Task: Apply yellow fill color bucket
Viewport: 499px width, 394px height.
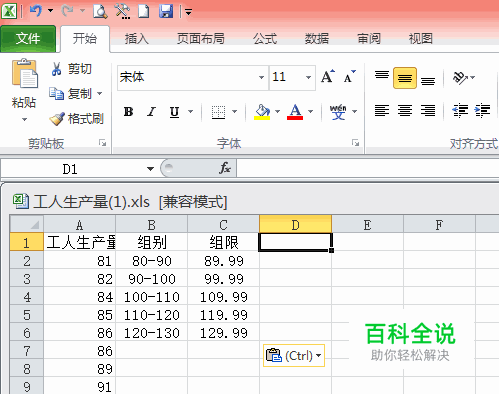Action: click(262, 112)
